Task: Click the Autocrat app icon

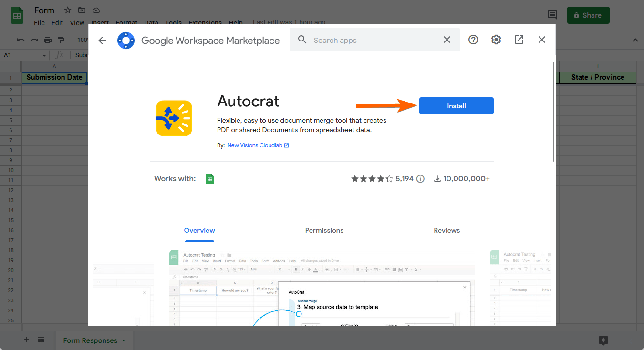Action: 174,118
